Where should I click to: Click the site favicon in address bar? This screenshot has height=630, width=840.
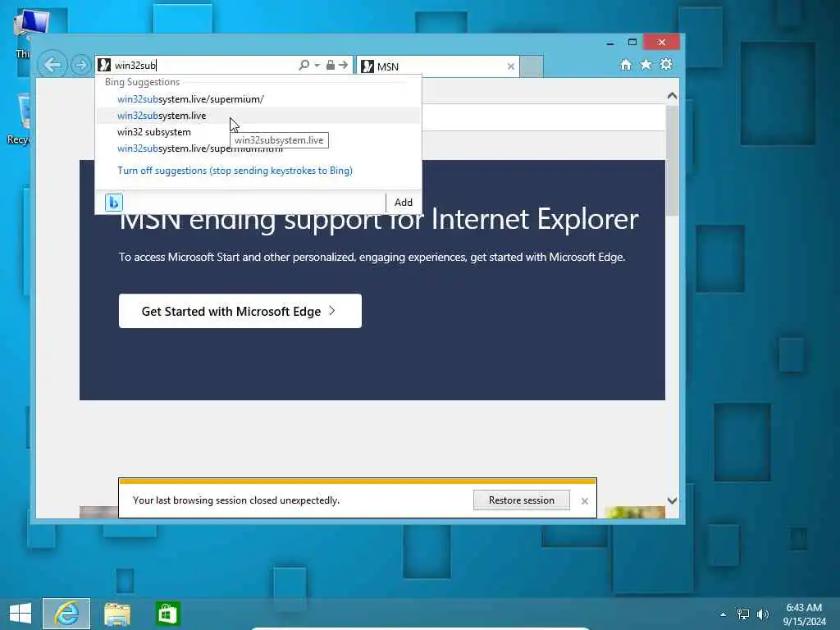[104, 66]
